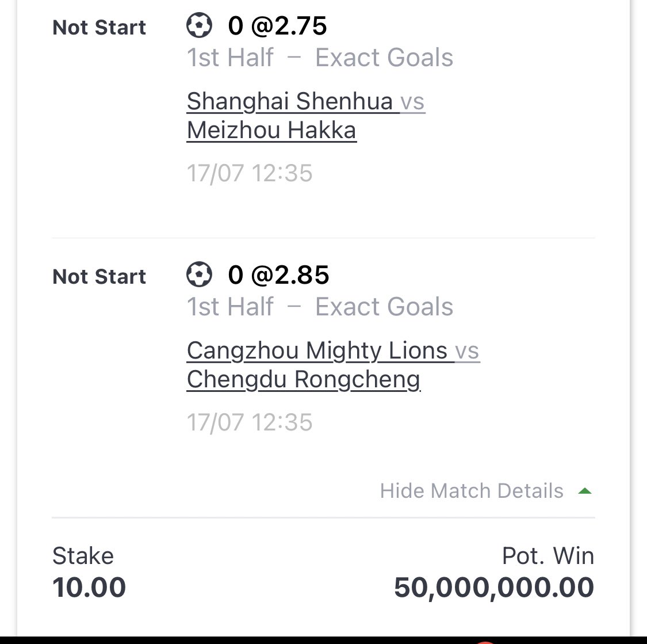647x644 pixels.
Task: Open the Chengdu Rongcheng team link
Action: (x=304, y=379)
